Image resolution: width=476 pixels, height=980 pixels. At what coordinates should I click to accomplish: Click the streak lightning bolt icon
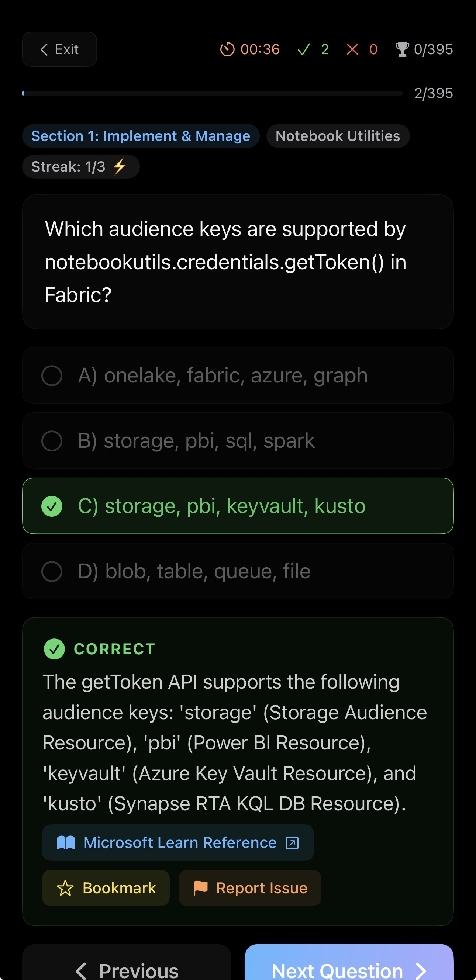(x=120, y=167)
